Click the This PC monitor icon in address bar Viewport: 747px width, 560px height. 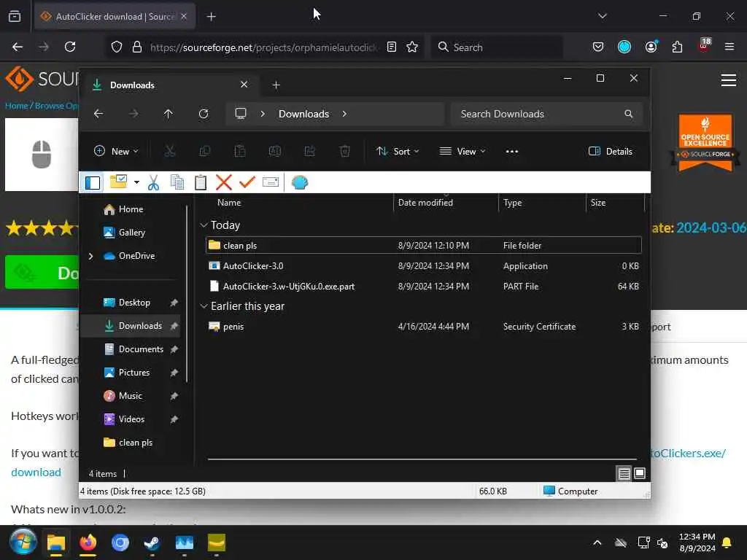click(241, 114)
